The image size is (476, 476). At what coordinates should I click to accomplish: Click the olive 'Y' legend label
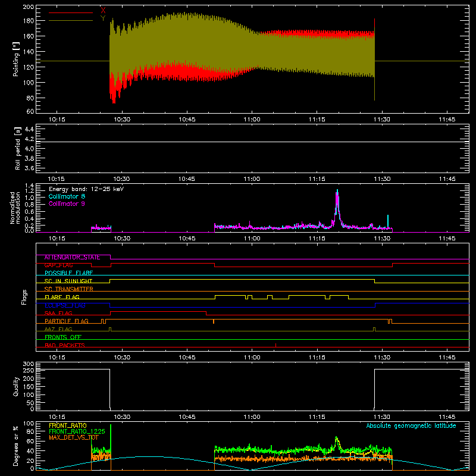(x=103, y=18)
